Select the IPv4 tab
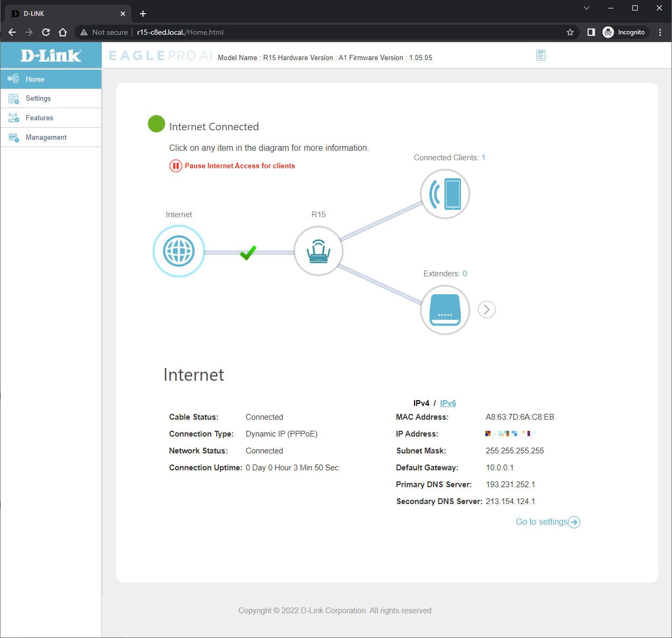672x638 pixels. coord(421,403)
